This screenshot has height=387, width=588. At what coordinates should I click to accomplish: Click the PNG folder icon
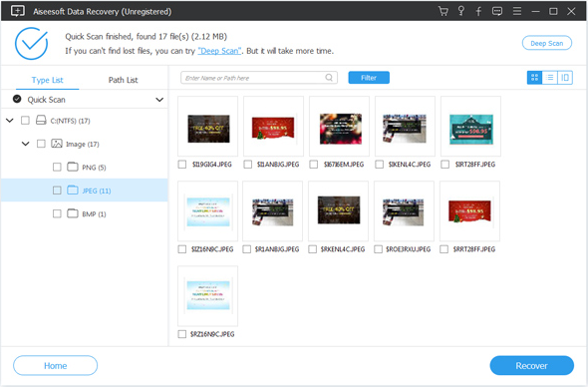coord(73,167)
